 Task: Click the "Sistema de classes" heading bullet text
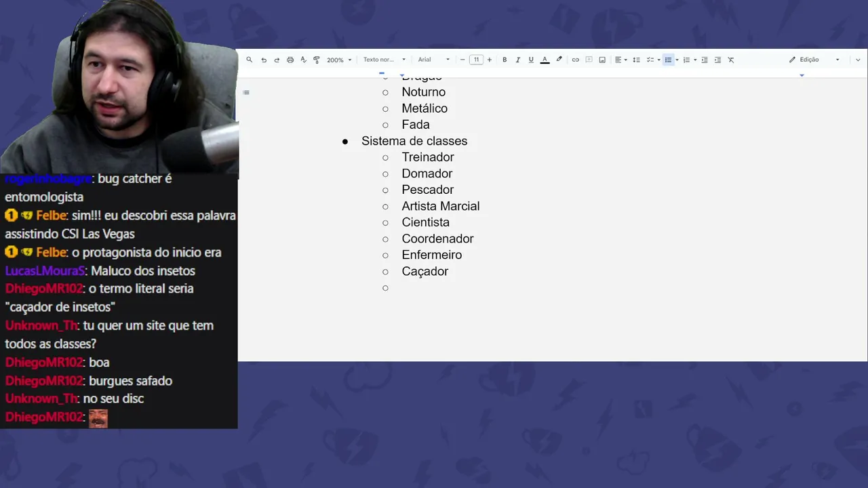tap(414, 141)
